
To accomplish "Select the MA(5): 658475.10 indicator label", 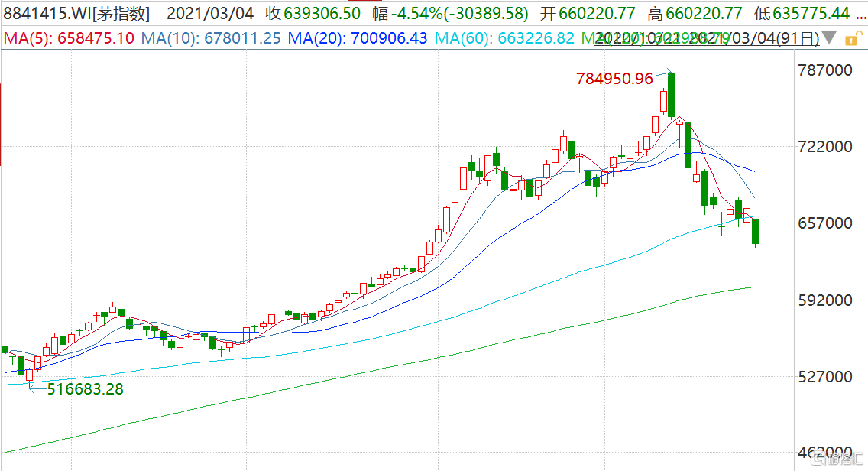I will click(x=69, y=38).
